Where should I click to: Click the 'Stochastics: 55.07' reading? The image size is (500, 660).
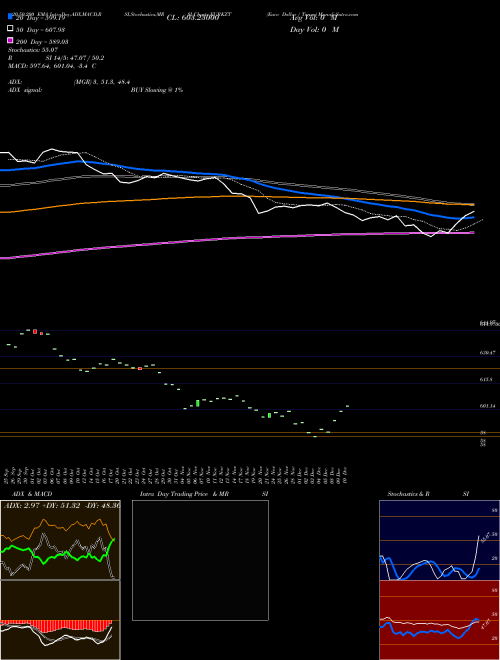[x=33, y=50]
